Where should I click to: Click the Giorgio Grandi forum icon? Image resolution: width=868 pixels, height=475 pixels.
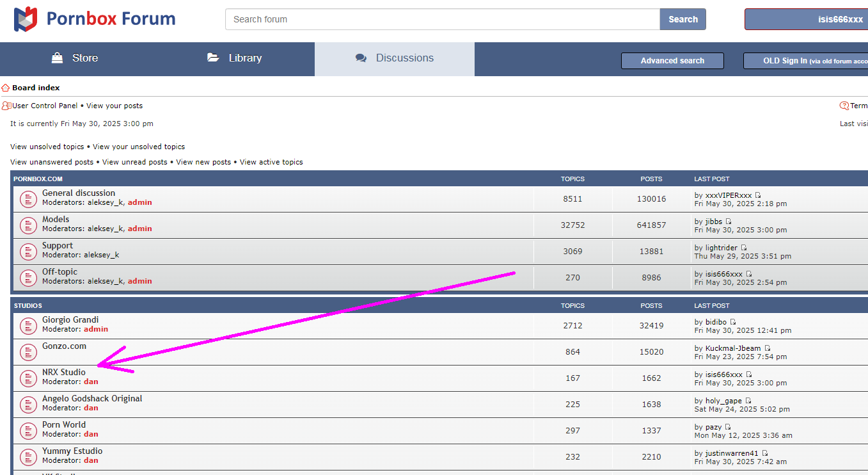pos(28,326)
